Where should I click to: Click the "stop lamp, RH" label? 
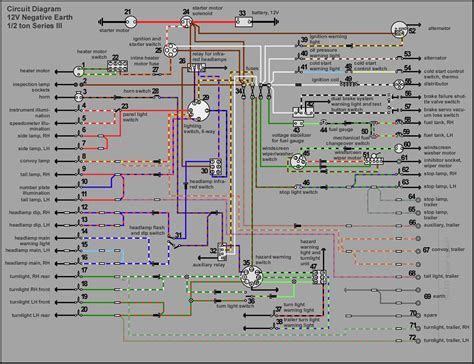[x=440, y=174]
